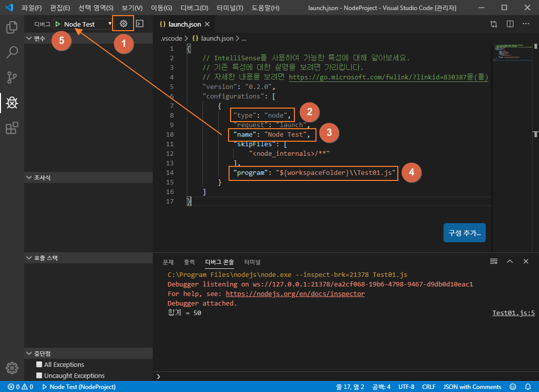The width and height of the screenshot is (539, 392).
Task: Open the 도움말(H) menu
Action: tap(265, 8)
